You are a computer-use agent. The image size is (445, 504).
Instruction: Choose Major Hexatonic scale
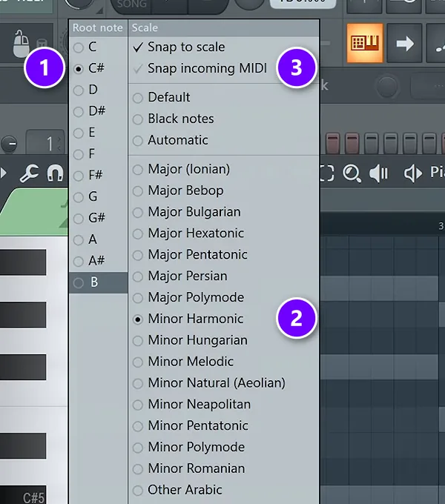click(x=223, y=233)
